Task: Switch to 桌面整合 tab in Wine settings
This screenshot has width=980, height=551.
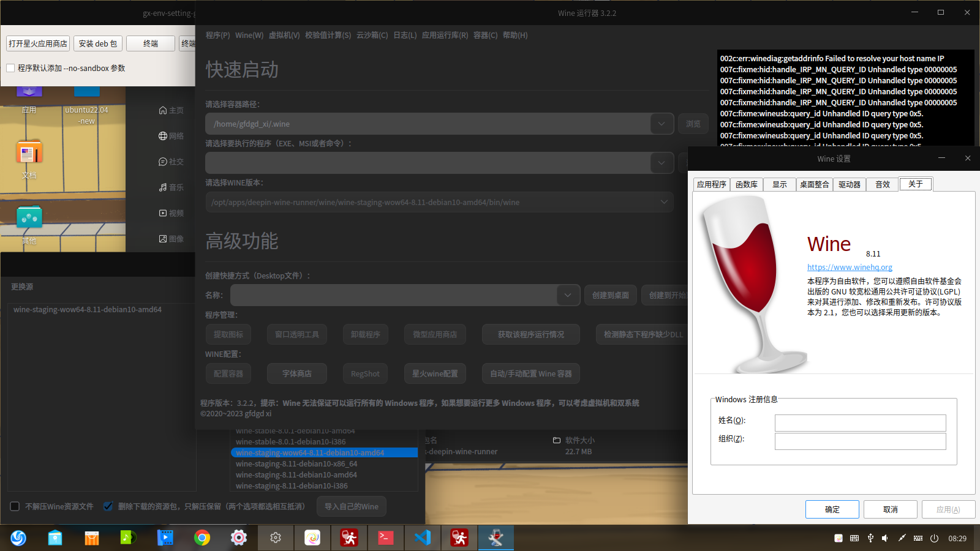Action: (x=815, y=184)
